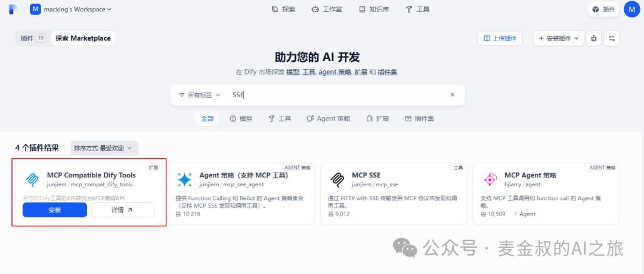Select the 扩展 category filter

pos(377,118)
